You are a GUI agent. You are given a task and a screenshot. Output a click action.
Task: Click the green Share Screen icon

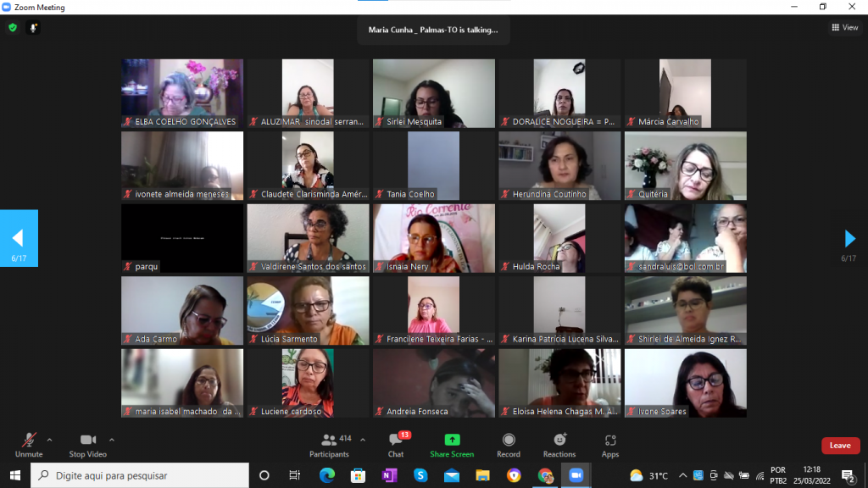(x=452, y=440)
